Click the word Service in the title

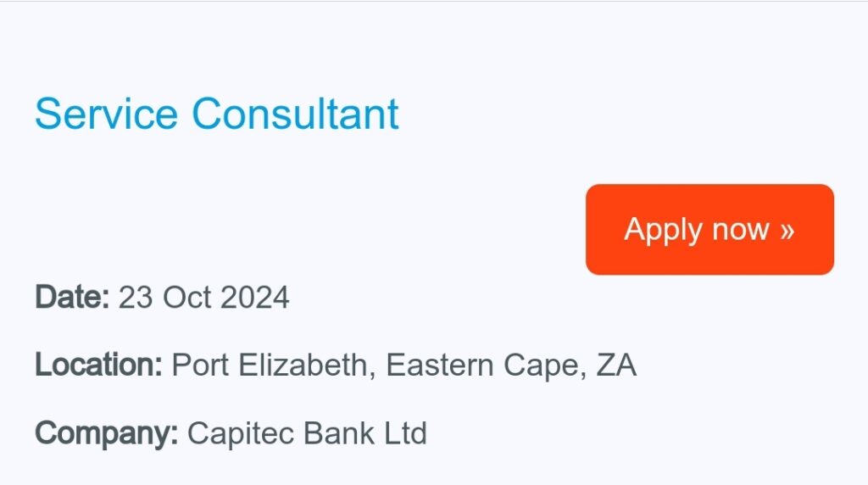(106, 114)
